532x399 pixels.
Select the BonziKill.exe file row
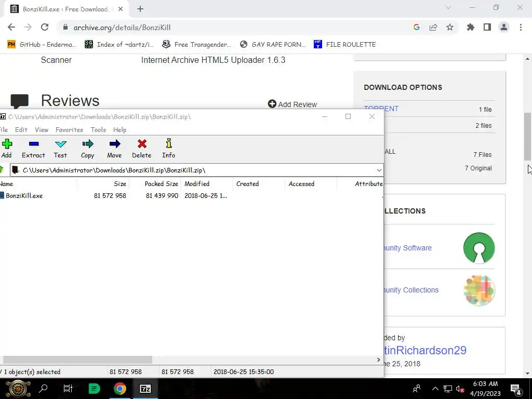(x=191, y=195)
